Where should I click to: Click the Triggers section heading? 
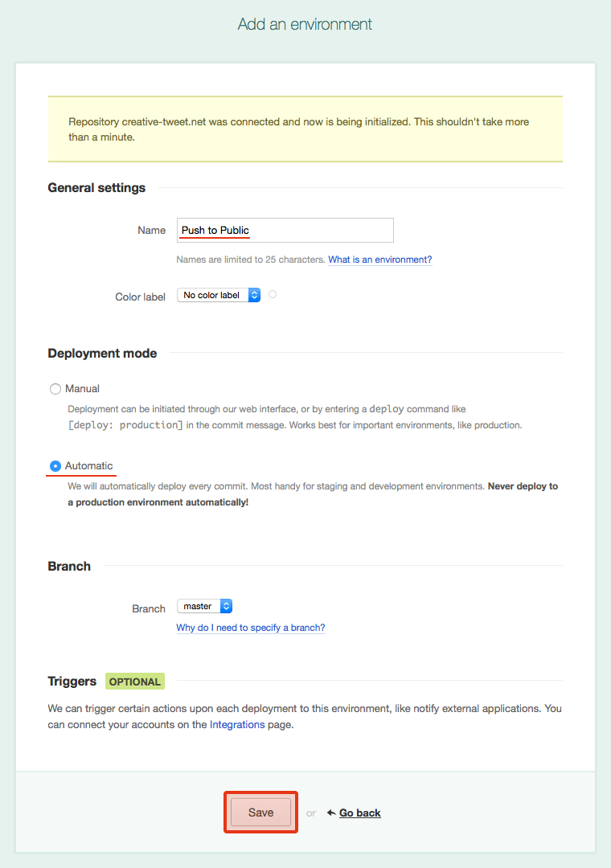(72, 681)
